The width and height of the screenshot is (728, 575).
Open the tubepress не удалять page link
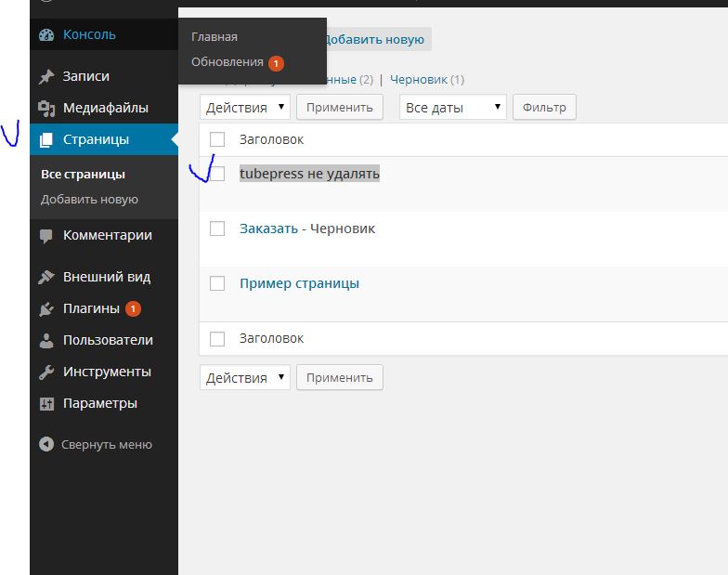pyautogui.click(x=310, y=174)
